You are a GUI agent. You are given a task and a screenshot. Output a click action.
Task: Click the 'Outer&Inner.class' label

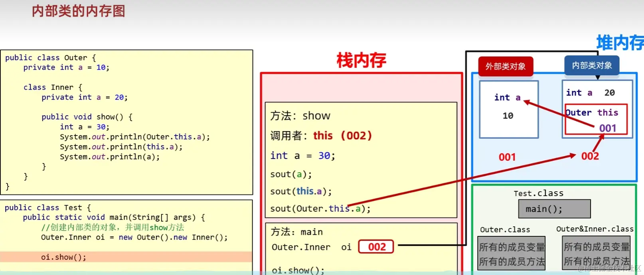pyautogui.click(x=595, y=229)
